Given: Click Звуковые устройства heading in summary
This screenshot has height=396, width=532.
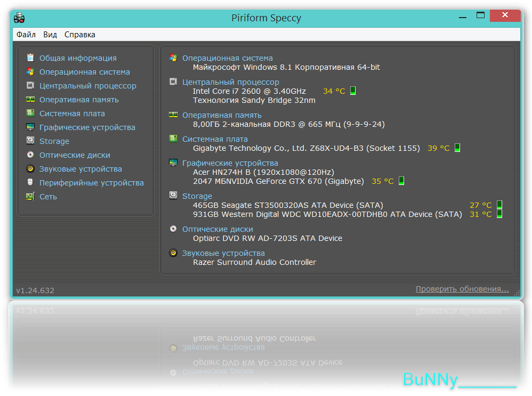Looking at the screenshot, I should (x=223, y=253).
